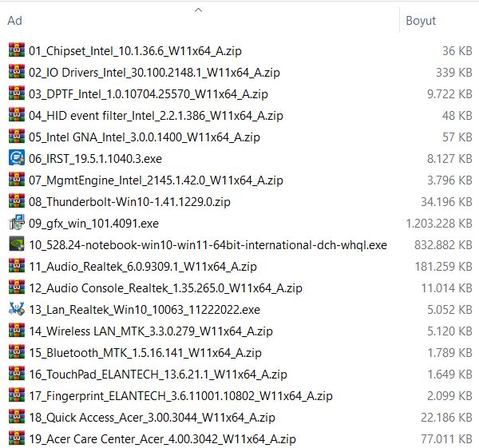The image size is (479, 448).
Task: Click the 1.789 KB size value
Action: 450,353
